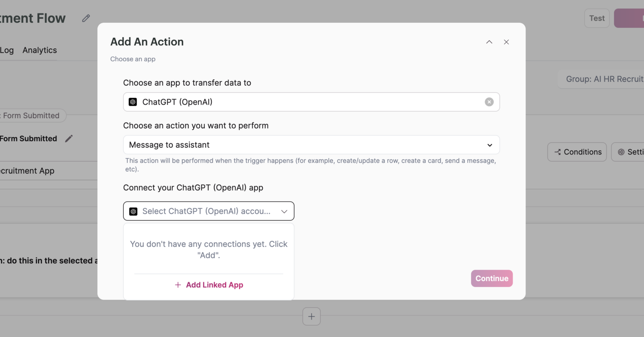Collapse the Add An Action dialog
The image size is (644, 337).
coord(489,42)
